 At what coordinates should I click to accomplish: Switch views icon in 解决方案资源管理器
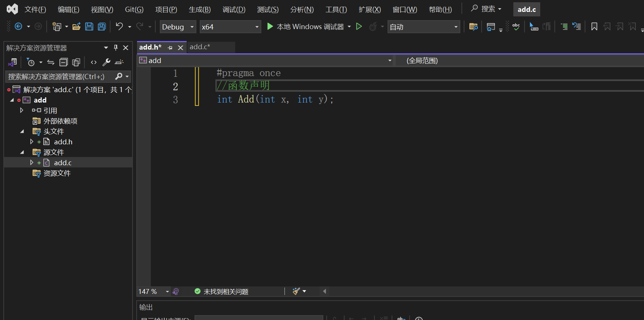13,62
